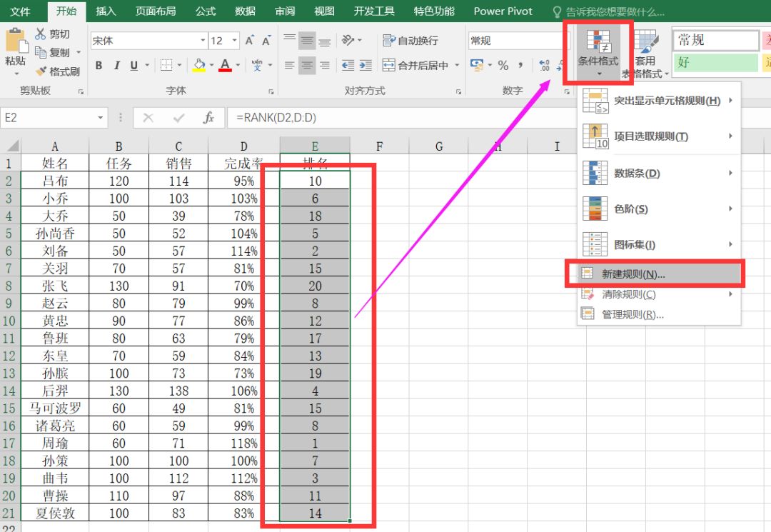Apply the Percent Style (%) icon
Viewport: 771px width, 532px height.
tap(503, 65)
